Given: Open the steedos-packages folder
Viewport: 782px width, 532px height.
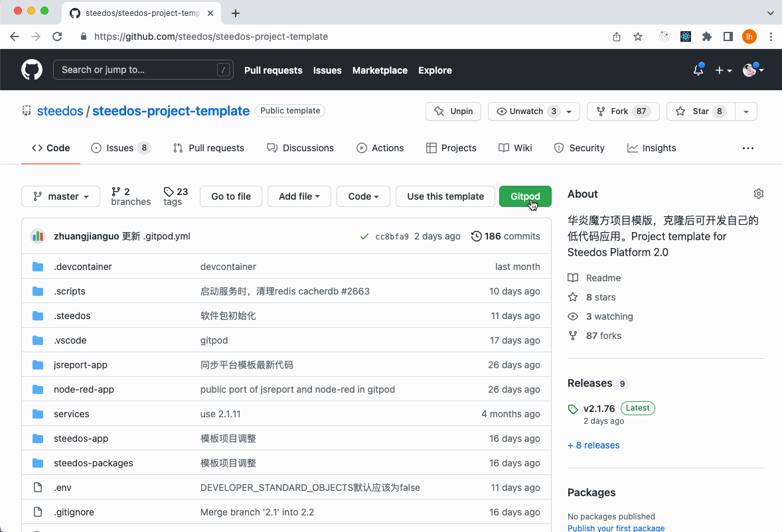Looking at the screenshot, I should click(x=93, y=463).
